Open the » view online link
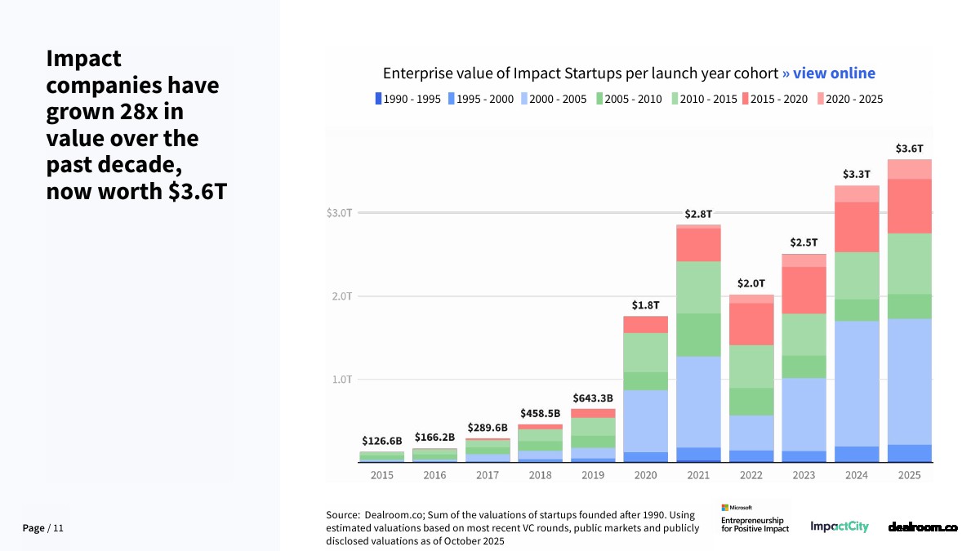This screenshot has height=551, width=980. (x=828, y=73)
